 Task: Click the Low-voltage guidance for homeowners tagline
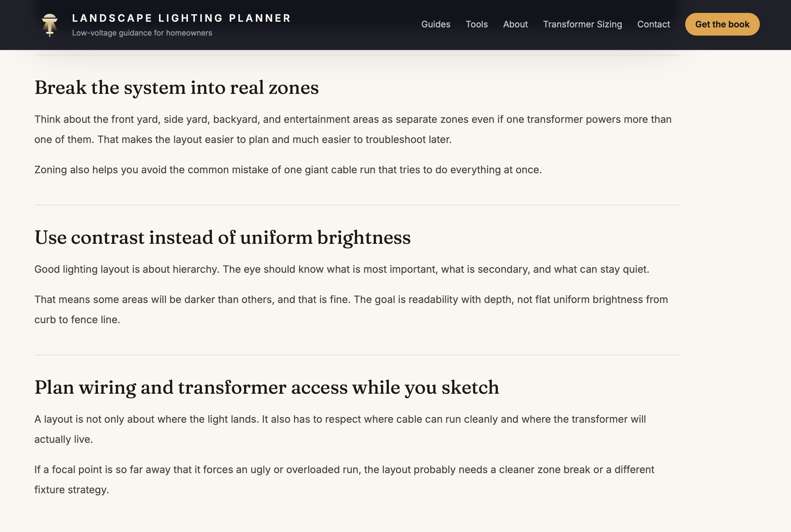(x=142, y=33)
